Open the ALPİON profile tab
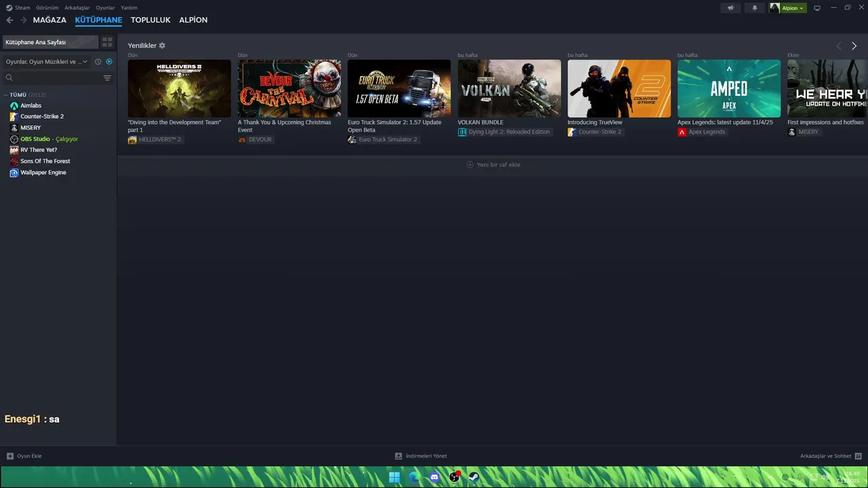868x488 pixels. [x=193, y=20]
